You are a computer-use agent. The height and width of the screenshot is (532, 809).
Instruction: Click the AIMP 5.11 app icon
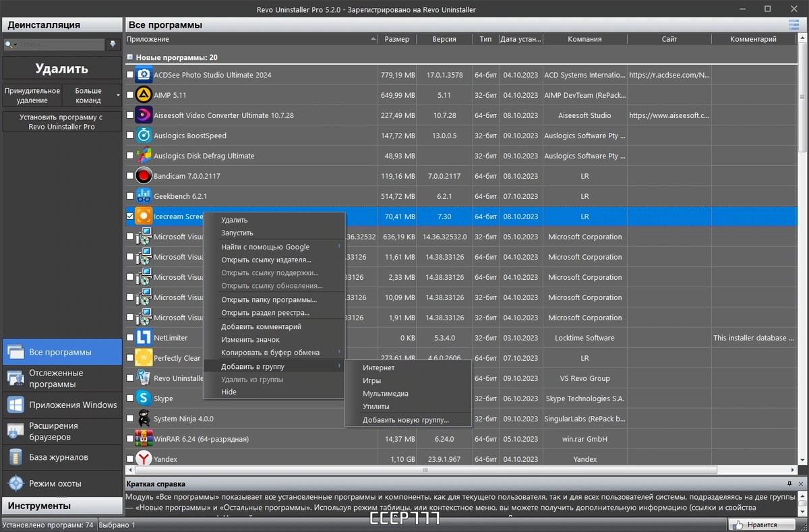[x=144, y=95]
